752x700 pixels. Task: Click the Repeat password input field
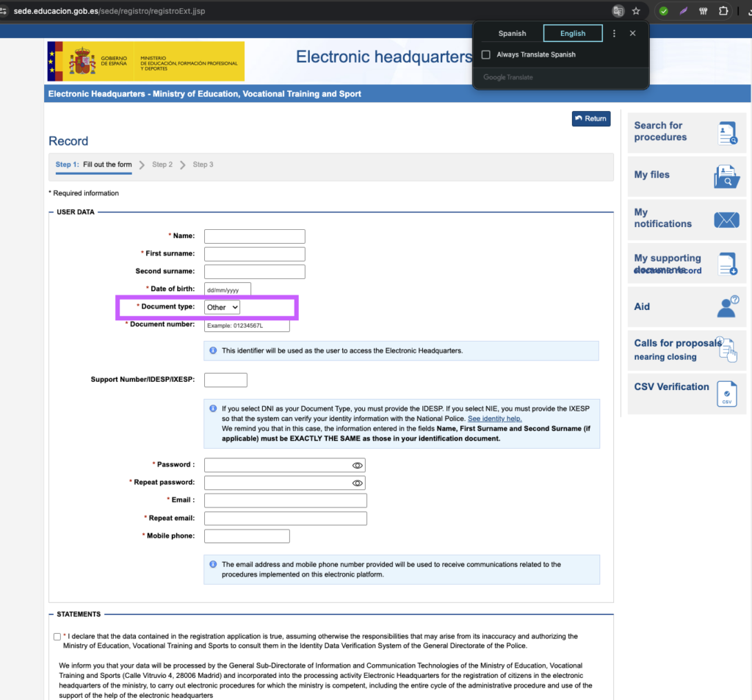point(285,483)
